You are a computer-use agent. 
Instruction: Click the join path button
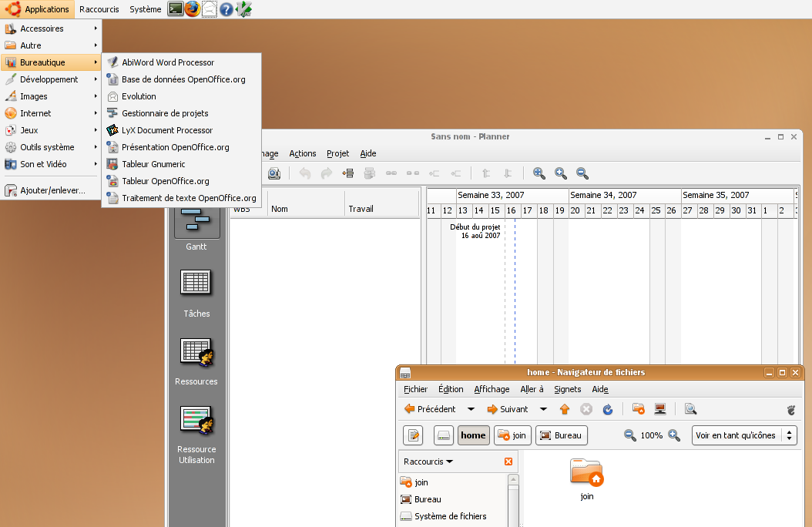[x=512, y=435]
